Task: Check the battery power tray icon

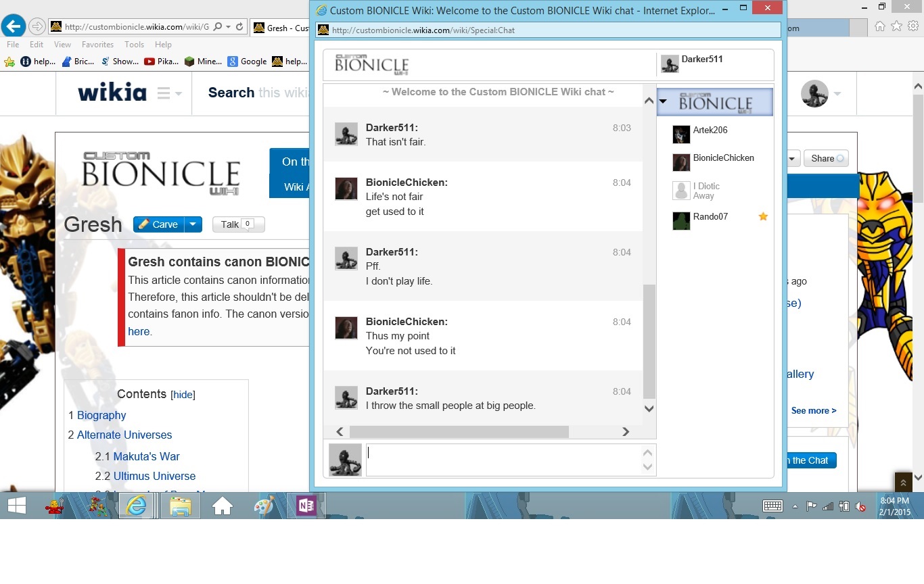Action: coord(844,506)
